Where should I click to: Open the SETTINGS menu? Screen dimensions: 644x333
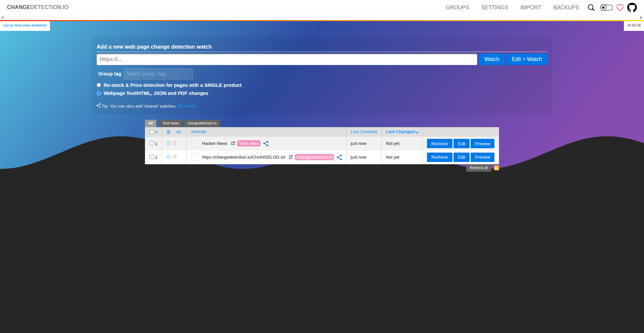pos(494,7)
